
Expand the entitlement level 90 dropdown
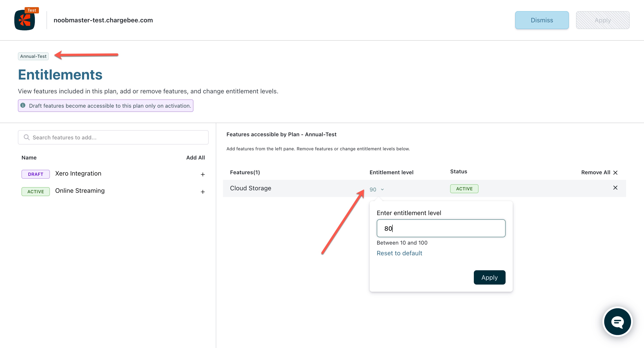tap(377, 189)
